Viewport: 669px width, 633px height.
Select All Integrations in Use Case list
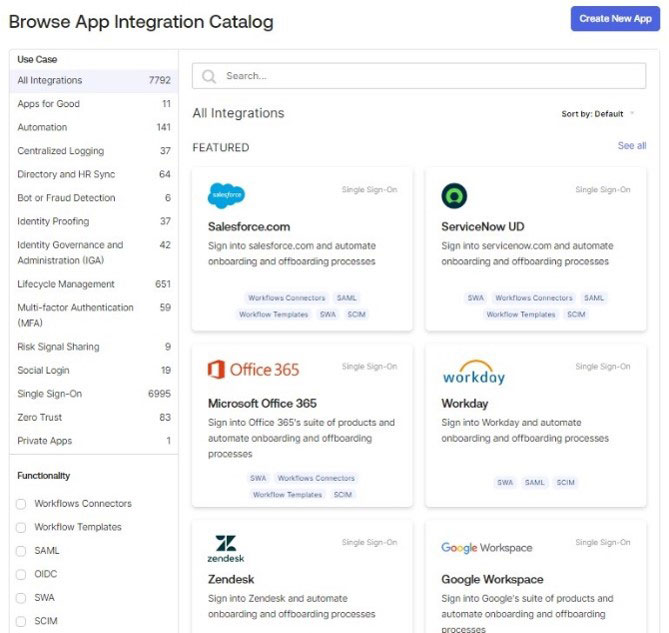tap(50, 80)
